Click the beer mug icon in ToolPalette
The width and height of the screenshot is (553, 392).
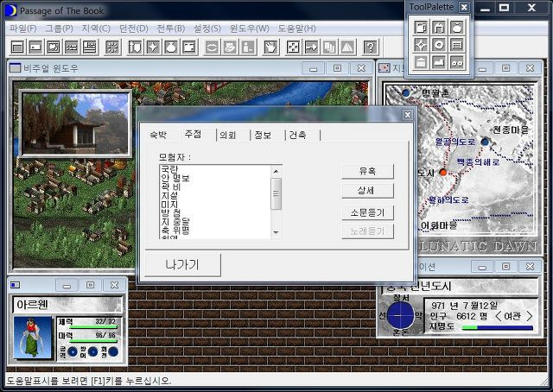coord(421,27)
